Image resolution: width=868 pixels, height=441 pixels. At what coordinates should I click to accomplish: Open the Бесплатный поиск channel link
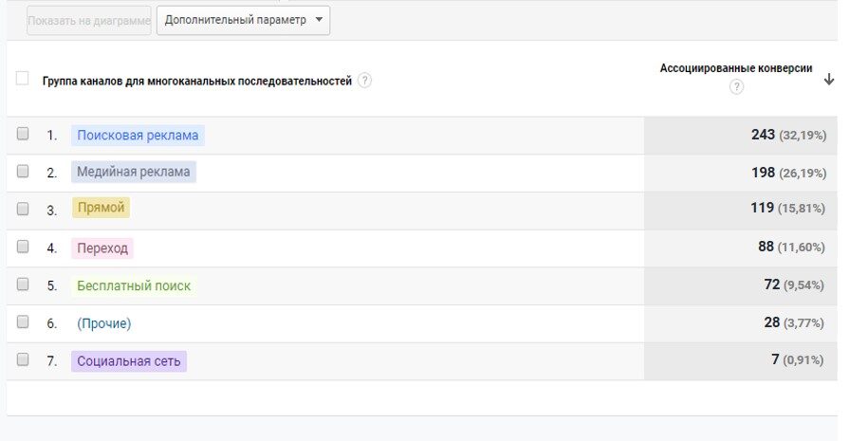click(x=134, y=285)
